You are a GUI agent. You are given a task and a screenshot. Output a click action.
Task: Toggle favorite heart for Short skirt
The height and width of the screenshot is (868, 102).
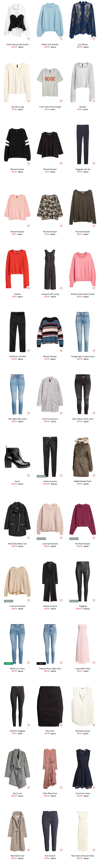click(x=61, y=725)
